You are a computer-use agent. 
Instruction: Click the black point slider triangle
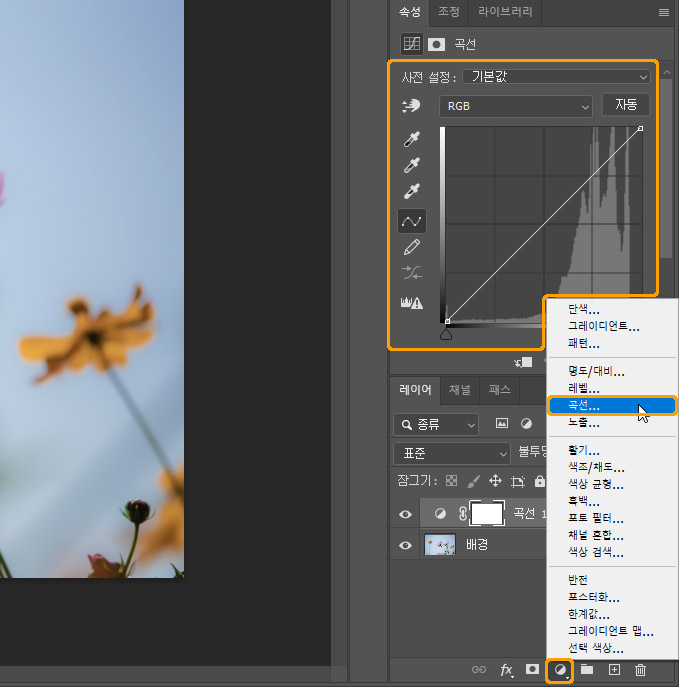(x=446, y=335)
